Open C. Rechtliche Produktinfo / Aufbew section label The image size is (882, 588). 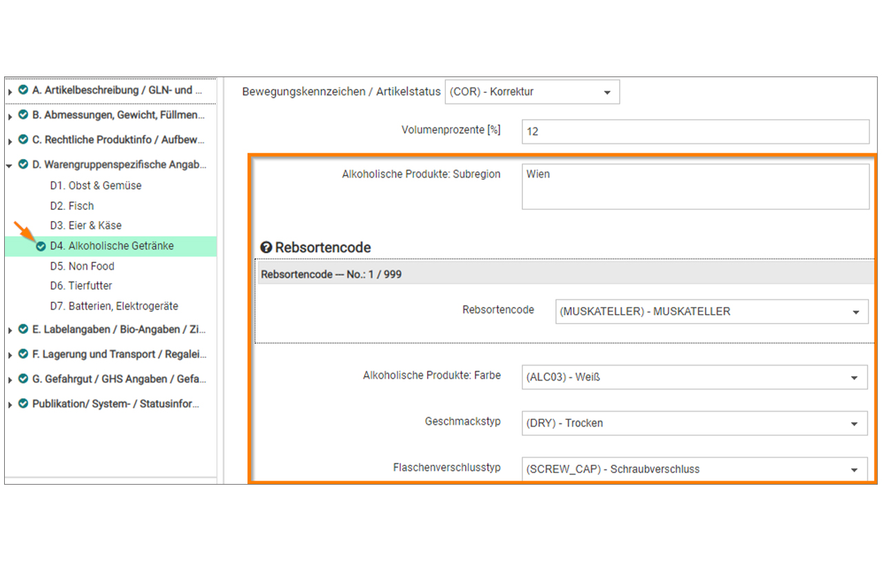pos(119,140)
